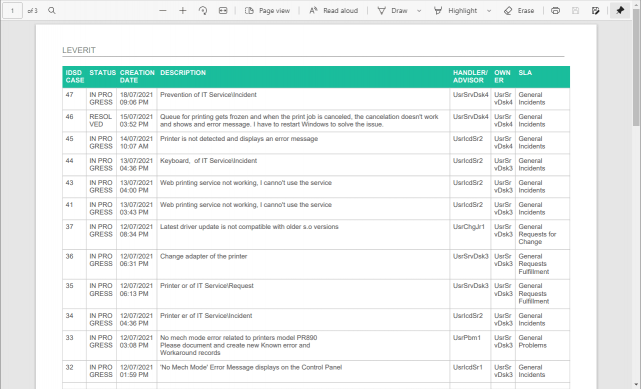Click the save disk icon
Screen dimensions: 641x389
[x=575, y=11]
